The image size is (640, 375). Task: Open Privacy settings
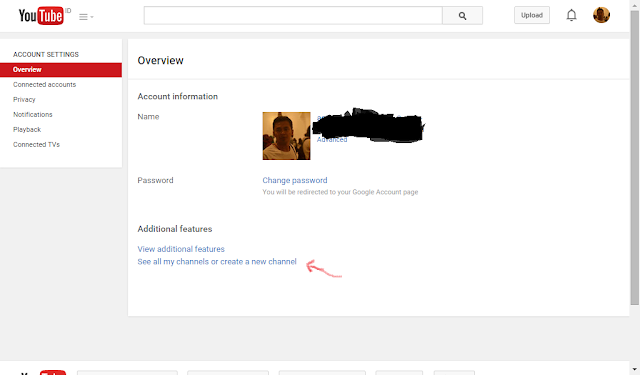[x=24, y=100]
